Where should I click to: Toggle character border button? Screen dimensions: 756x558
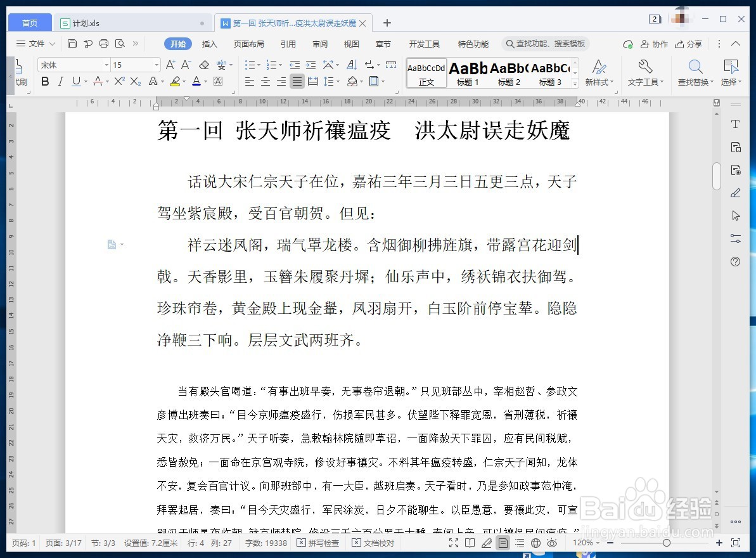point(219,82)
